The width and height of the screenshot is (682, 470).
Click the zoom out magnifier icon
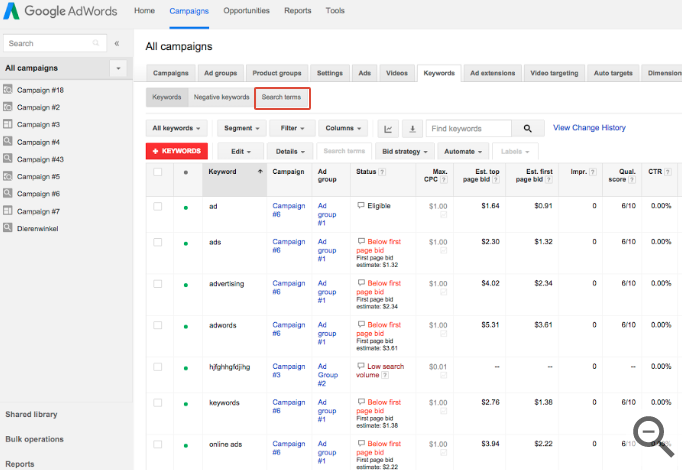point(653,436)
